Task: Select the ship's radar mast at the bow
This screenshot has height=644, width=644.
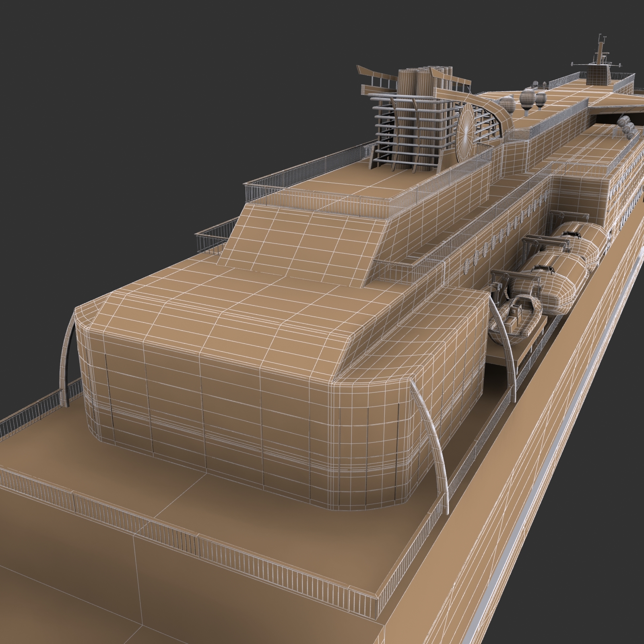Action: [600, 52]
